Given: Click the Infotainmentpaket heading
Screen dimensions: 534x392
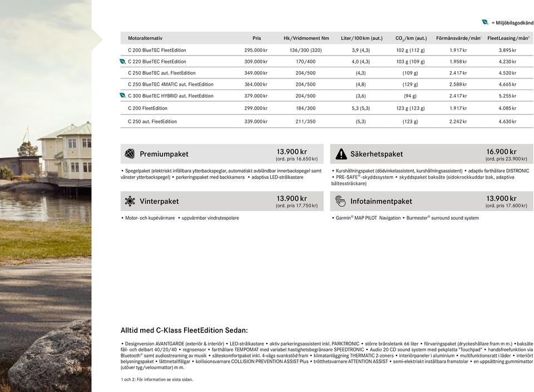Looking at the screenshot, I should [382, 201].
